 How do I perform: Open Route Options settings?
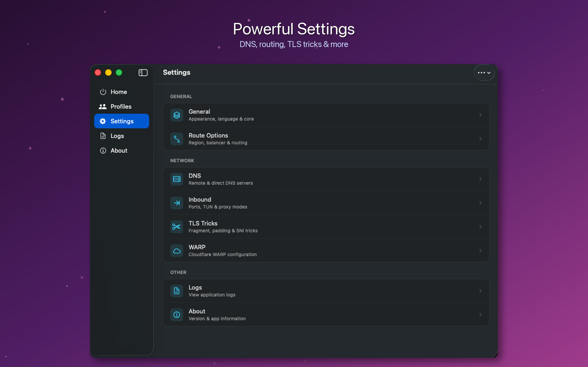click(x=326, y=139)
